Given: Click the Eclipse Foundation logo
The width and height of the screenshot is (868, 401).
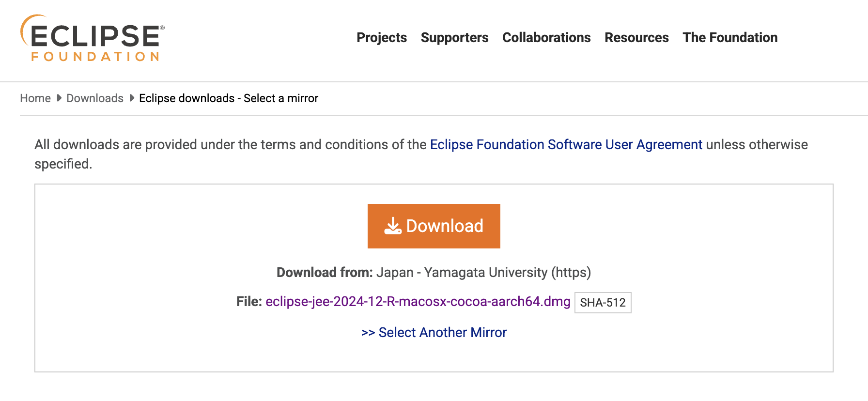Looking at the screenshot, I should pyautogui.click(x=93, y=38).
